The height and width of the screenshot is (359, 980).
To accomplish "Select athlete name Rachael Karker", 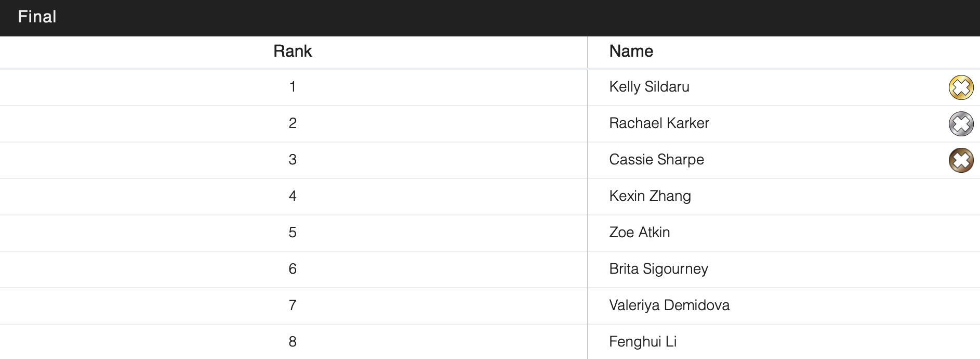I will point(659,123).
